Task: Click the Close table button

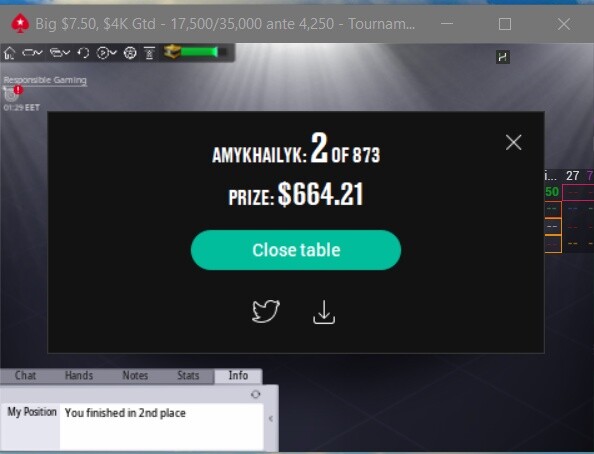Action: click(x=296, y=250)
